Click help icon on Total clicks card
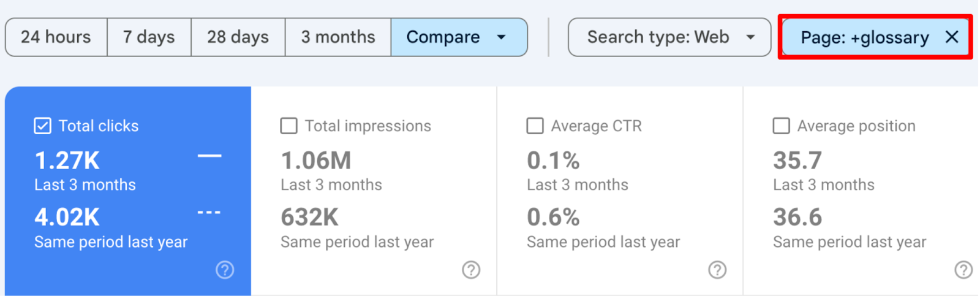Screen dimensions: 980x296 (225, 270)
